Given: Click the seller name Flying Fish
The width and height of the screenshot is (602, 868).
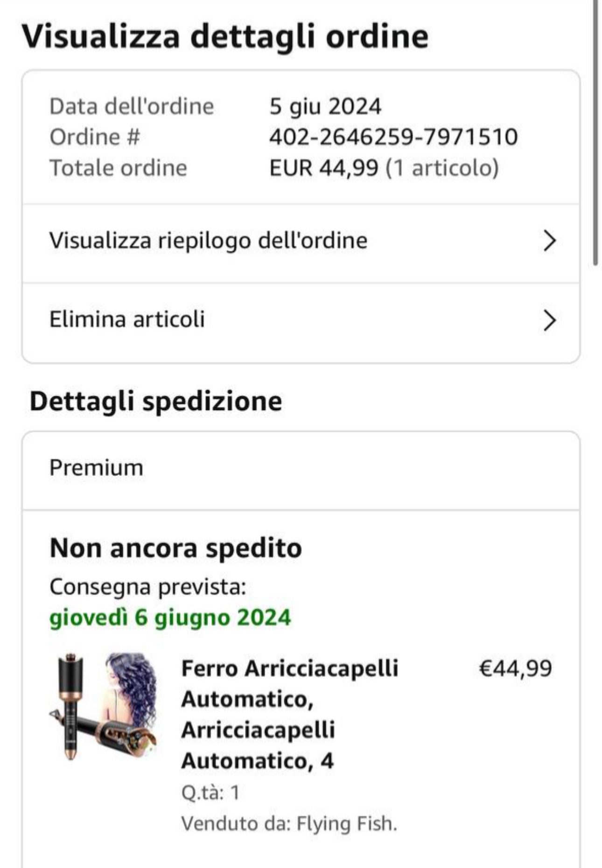Looking at the screenshot, I should (347, 824).
